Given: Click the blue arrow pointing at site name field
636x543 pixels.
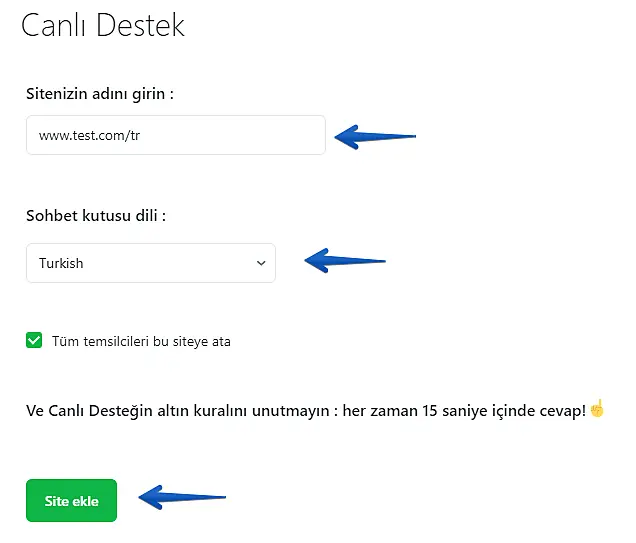Looking at the screenshot, I should point(374,136).
